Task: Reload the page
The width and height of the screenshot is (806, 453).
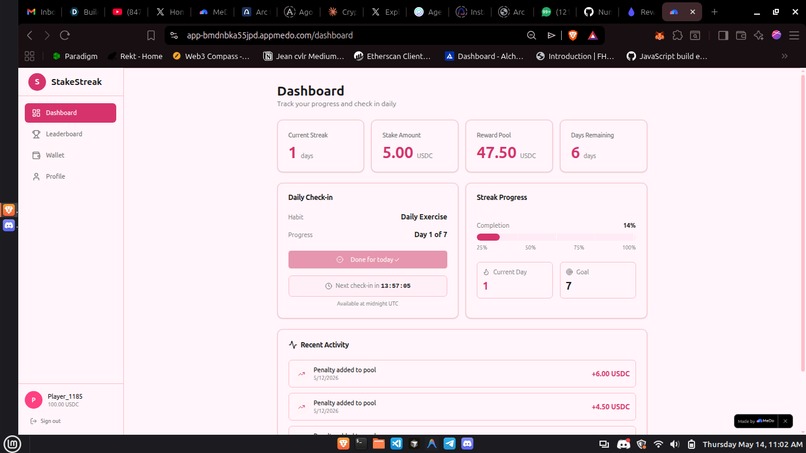Action: [x=65, y=35]
